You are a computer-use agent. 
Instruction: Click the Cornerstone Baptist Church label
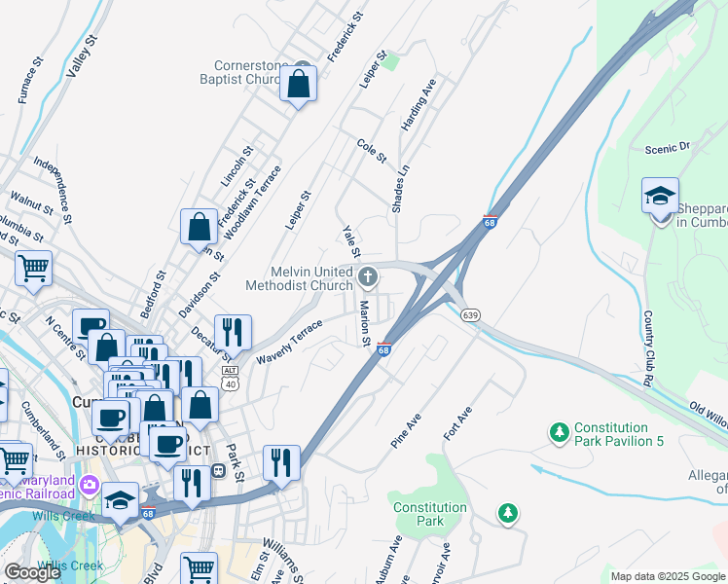pos(243,72)
